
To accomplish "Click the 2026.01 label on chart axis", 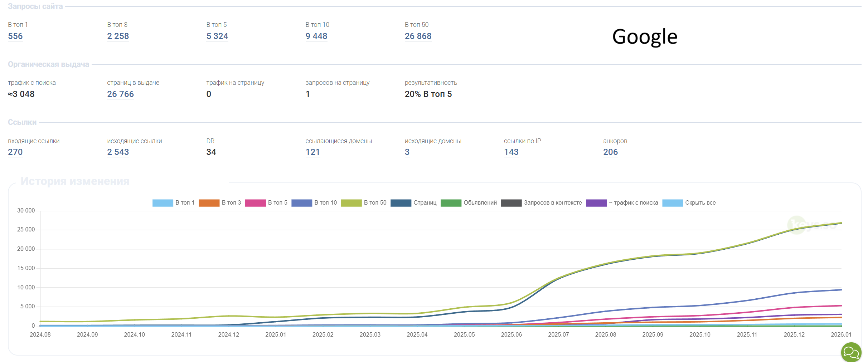I will (841, 334).
